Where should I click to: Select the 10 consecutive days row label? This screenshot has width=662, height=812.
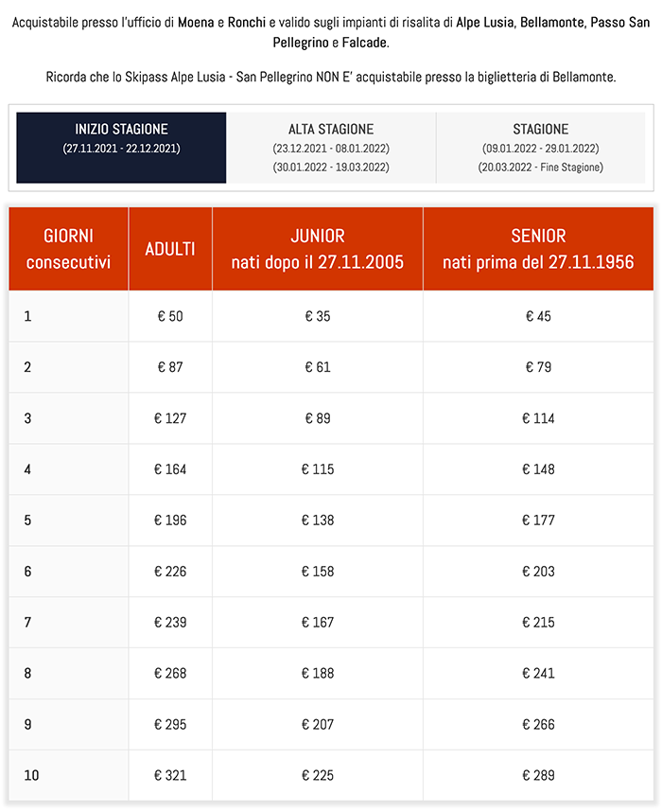coord(31,776)
